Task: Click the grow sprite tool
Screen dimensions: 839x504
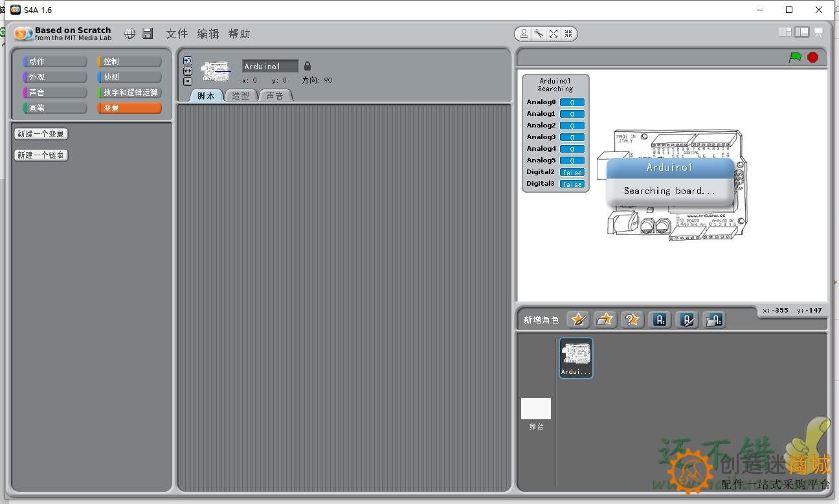Action: pyautogui.click(x=553, y=34)
